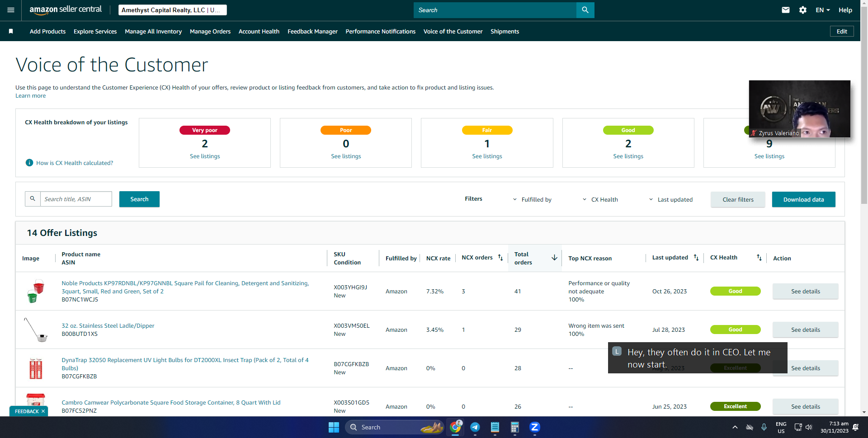The width and height of the screenshot is (868, 438).
Task: Open the settings gear icon
Action: [x=803, y=10]
